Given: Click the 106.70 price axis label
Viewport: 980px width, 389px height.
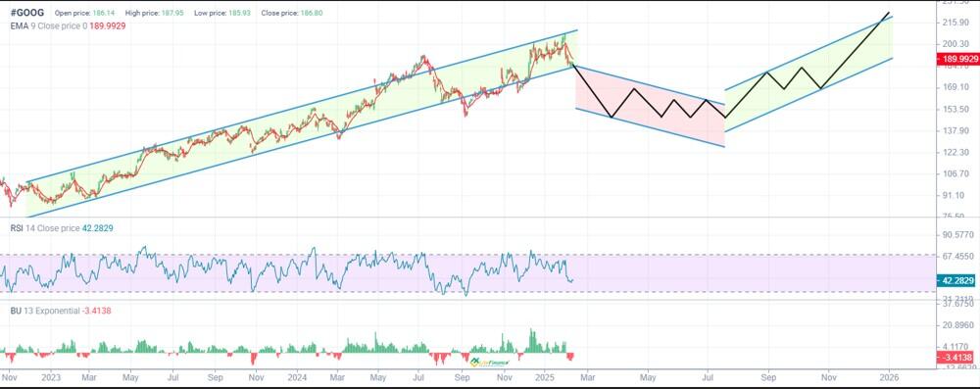Looking at the screenshot, I should pyautogui.click(x=955, y=173).
